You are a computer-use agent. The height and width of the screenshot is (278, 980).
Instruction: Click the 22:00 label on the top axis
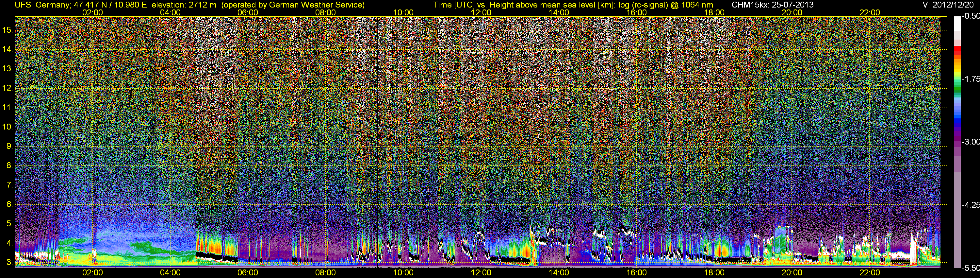tap(870, 12)
